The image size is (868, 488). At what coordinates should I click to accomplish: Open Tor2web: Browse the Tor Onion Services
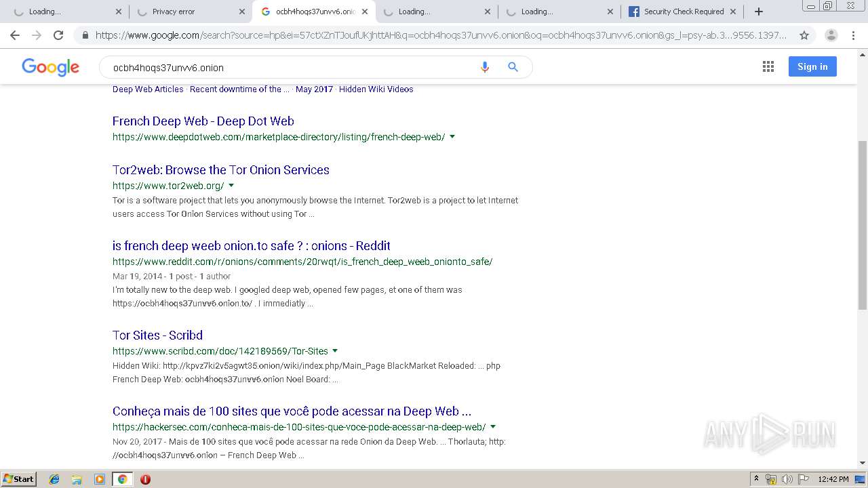(221, 170)
